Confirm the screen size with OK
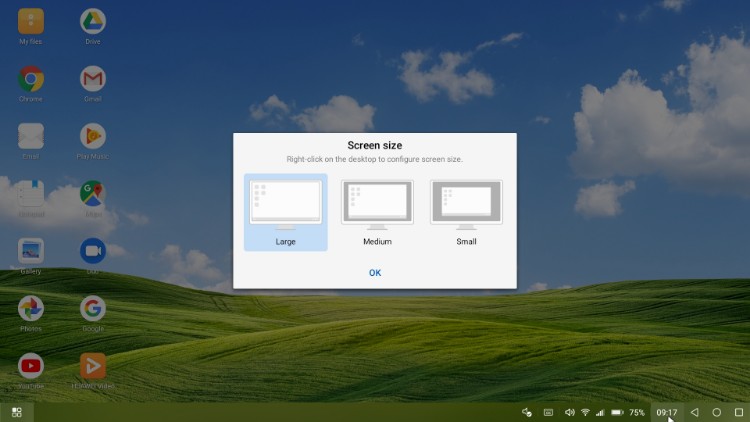Screen dimensions: 750x422 click(375, 273)
